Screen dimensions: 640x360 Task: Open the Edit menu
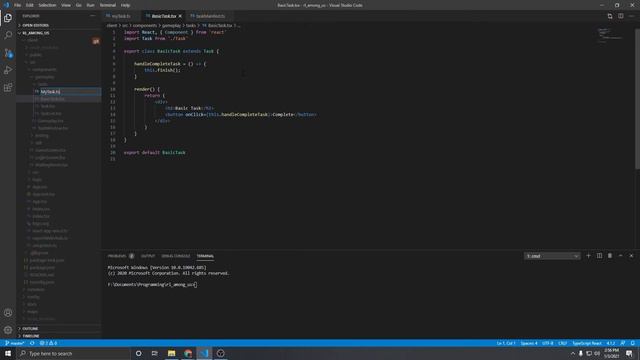[x=30, y=5]
